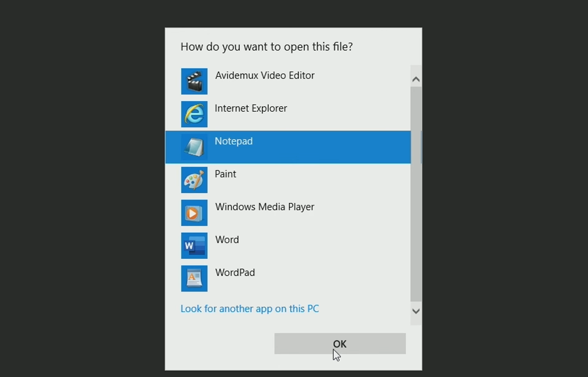The image size is (588, 377).
Task: Open 'Look for another app on this PC'
Action: 250,309
